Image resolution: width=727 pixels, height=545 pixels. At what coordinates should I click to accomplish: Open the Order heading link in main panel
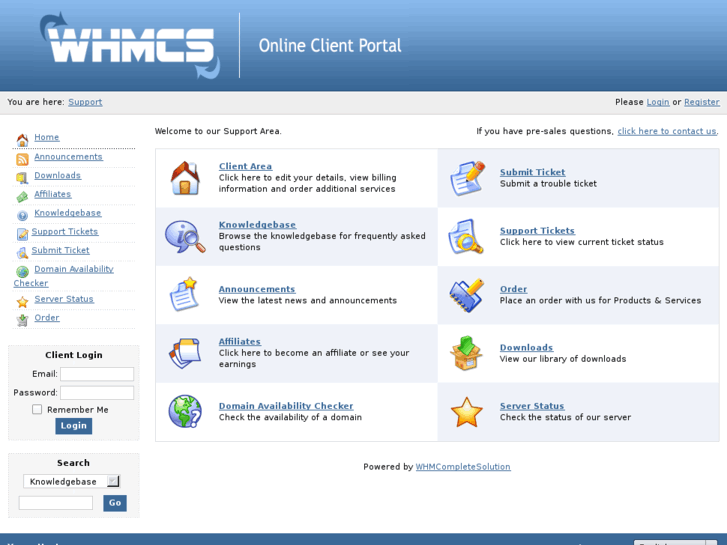click(513, 289)
